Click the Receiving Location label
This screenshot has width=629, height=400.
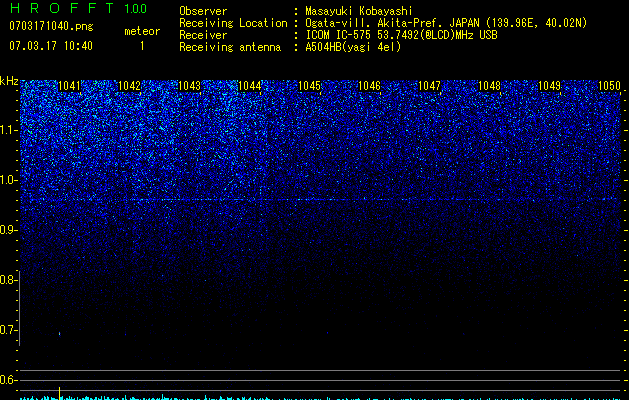click(233, 23)
